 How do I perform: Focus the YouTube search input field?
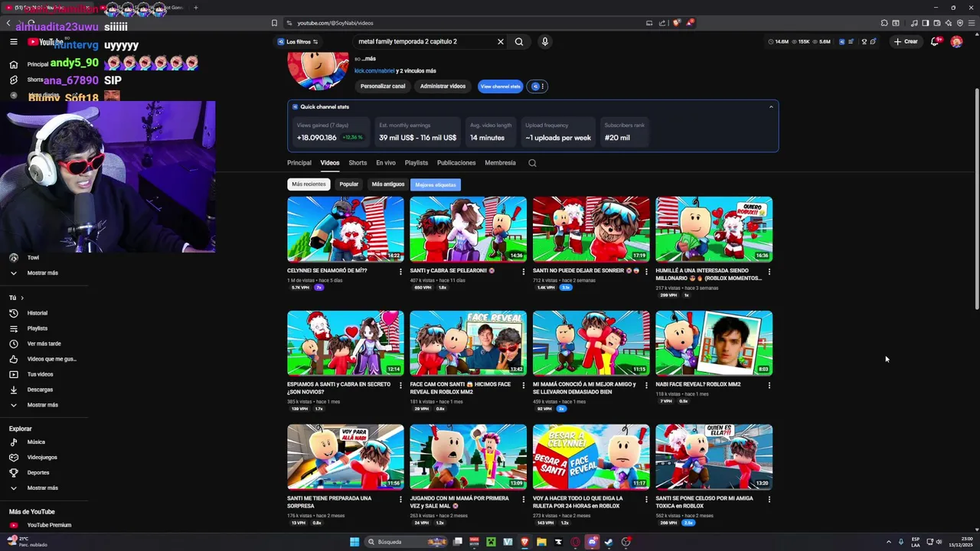(425, 42)
